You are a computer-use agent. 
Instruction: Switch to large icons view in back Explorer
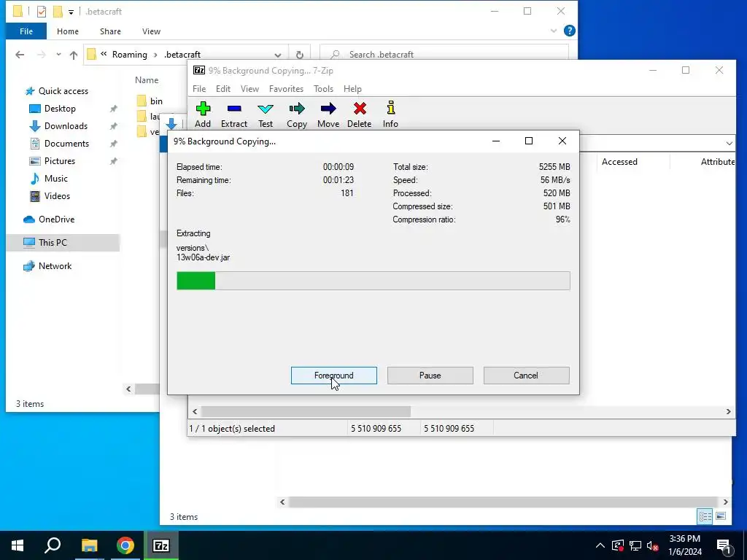pyautogui.click(x=721, y=516)
